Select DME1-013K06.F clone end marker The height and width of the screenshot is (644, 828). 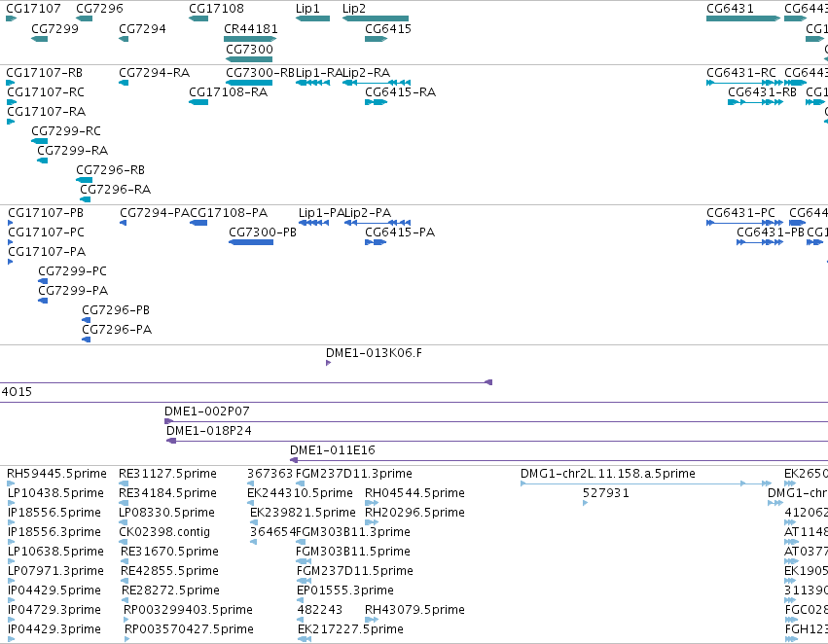point(329,363)
